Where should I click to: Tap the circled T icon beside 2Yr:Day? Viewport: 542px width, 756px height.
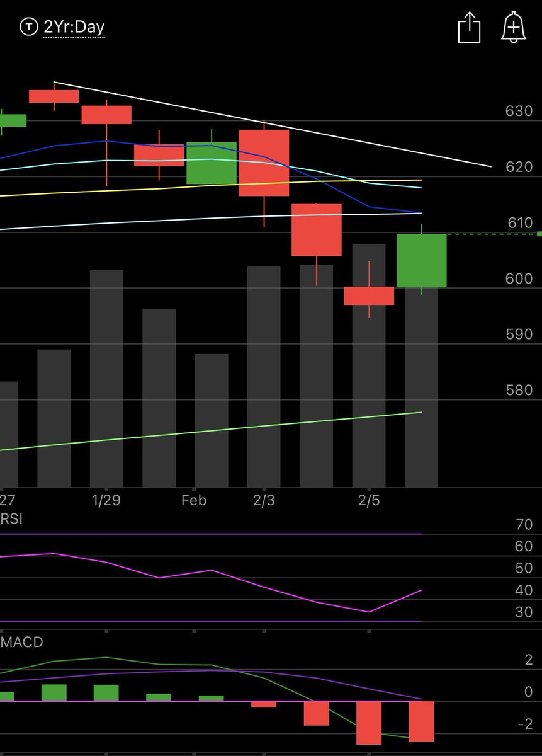tap(28, 27)
